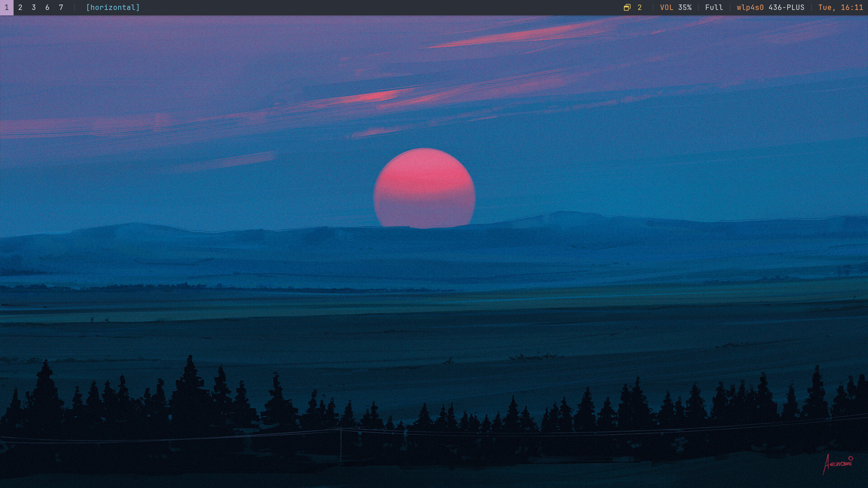Click the stacked windows count icon
Screen dimensions: 868x488
[x=627, y=8]
